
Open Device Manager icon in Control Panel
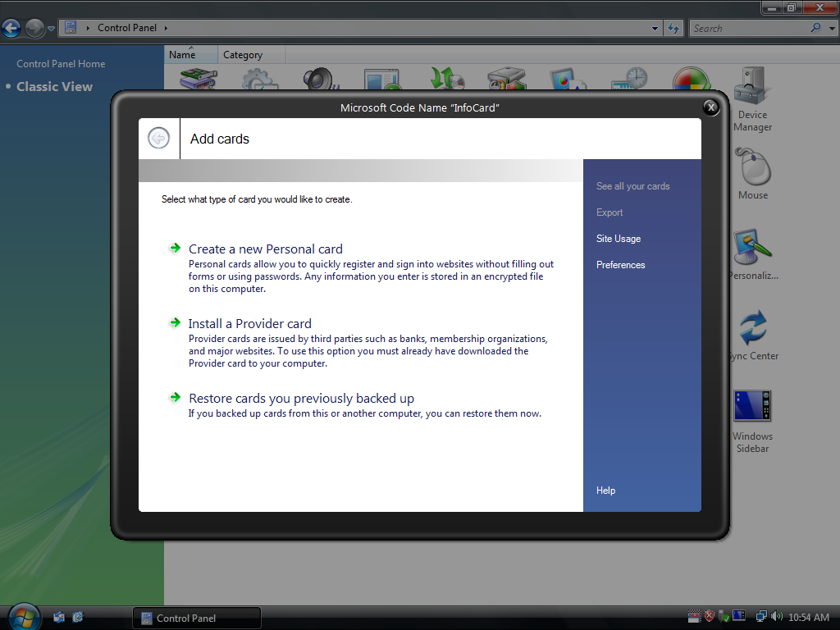752,99
